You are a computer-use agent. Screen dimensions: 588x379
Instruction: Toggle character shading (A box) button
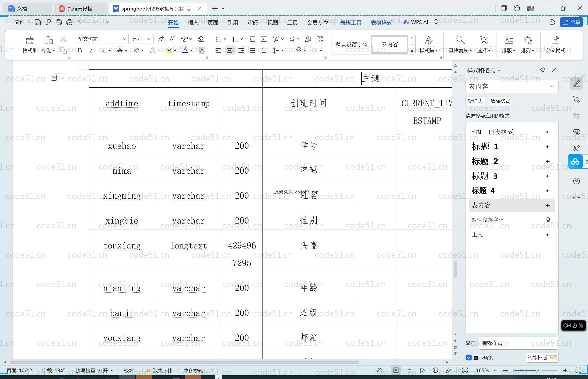(x=202, y=50)
